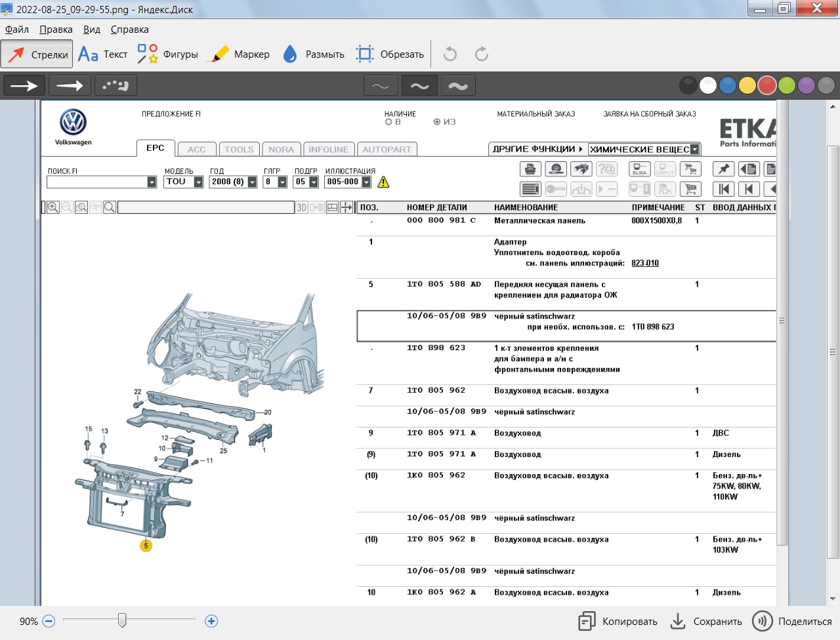This screenshot has width=840, height=640.
Task: Open the Вид menu
Action: tap(92, 30)
